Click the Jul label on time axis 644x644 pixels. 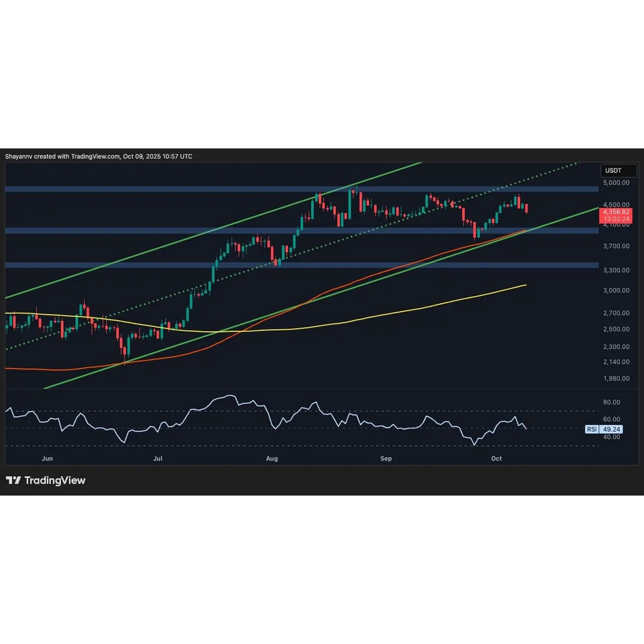tap(158, 458)
